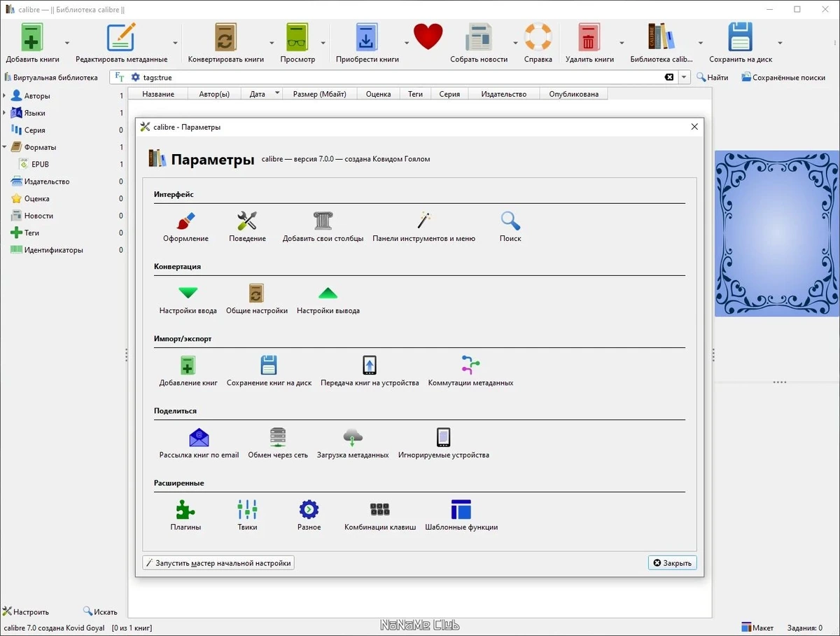
Task: Open the Разное settings
Action: [x=309, y=516]
